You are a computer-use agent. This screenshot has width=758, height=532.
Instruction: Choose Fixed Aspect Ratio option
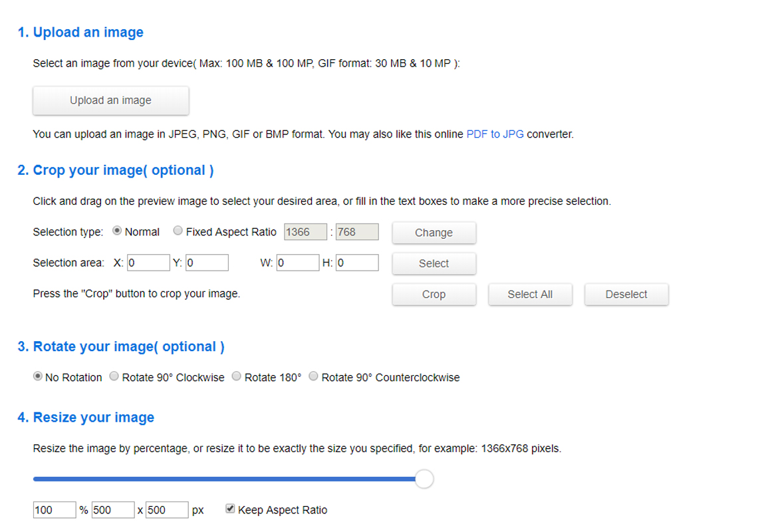178,231
